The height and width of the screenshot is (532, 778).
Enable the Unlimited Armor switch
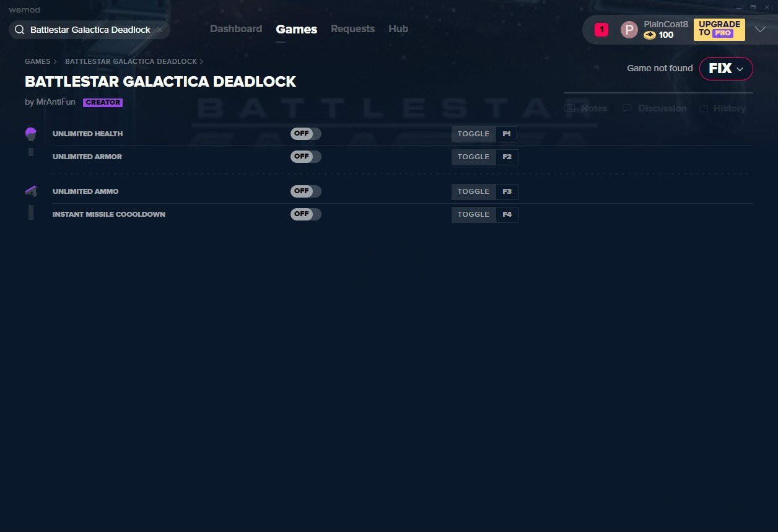(x=306, y=157)
